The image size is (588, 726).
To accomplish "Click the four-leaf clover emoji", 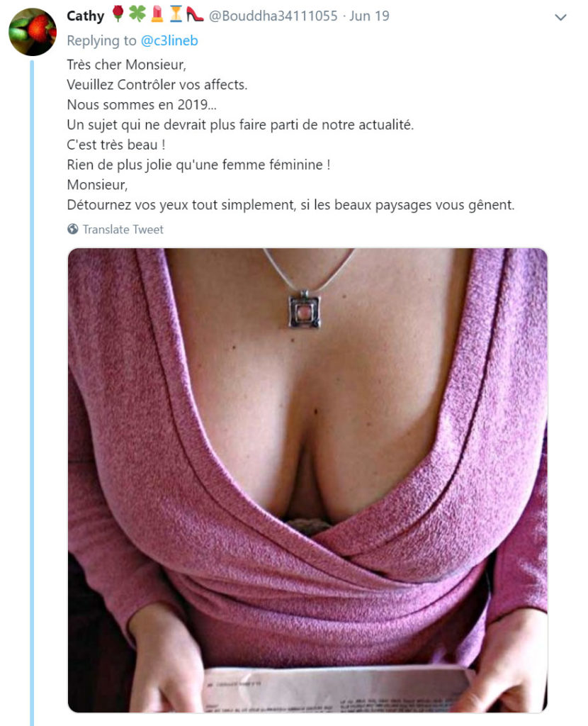I will coord(137,14).
